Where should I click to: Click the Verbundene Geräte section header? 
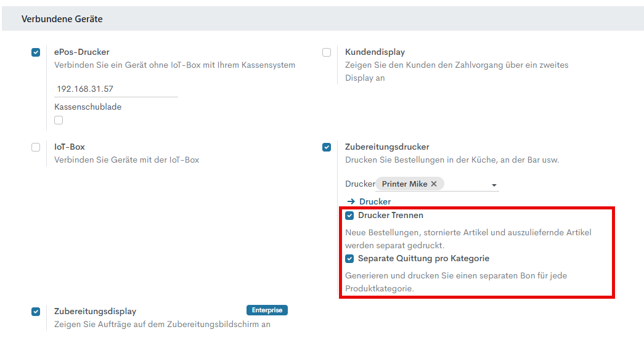[62, 19]
